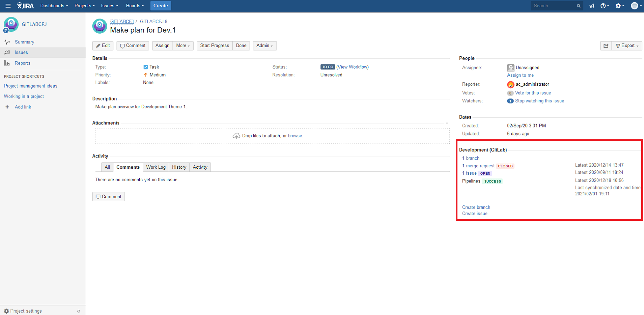Click the JIRA logo

pos(25,6)
